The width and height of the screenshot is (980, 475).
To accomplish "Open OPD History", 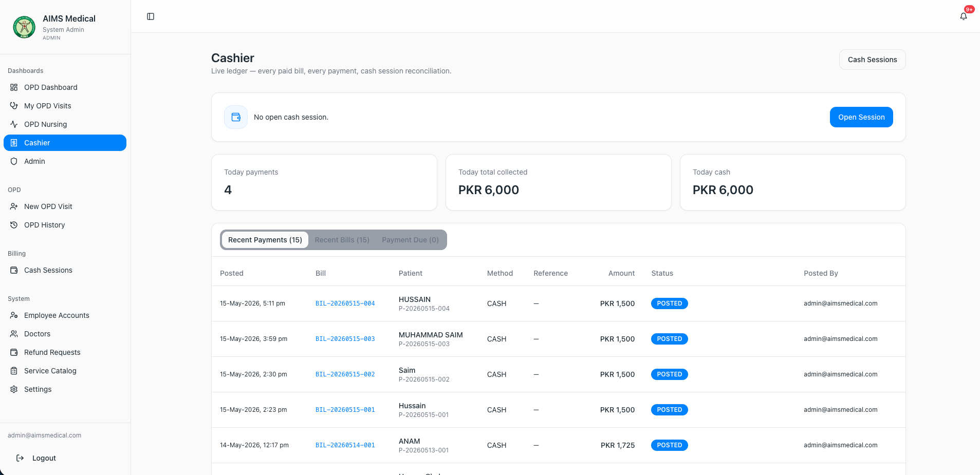I will point(65,225).
